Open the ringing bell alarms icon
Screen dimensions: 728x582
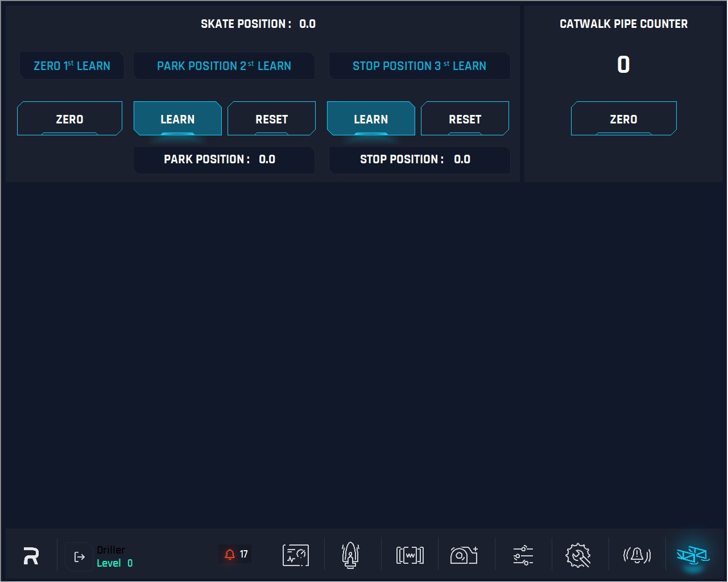pyautogui.click(x=637, y=555)
